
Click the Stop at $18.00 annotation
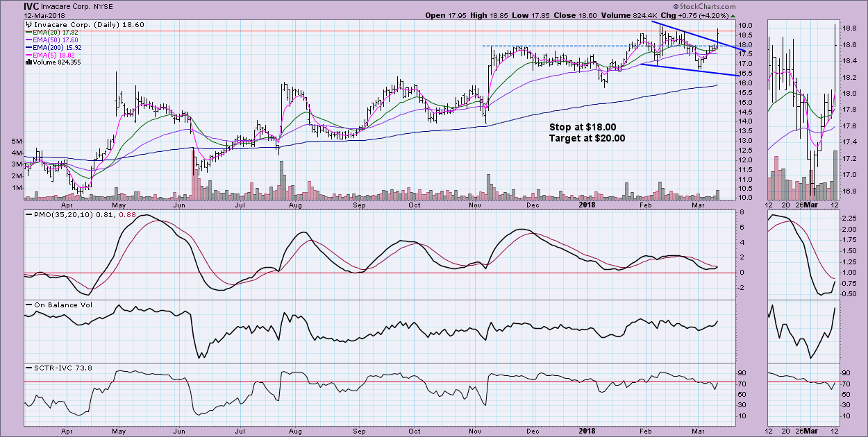click(583, 127)
